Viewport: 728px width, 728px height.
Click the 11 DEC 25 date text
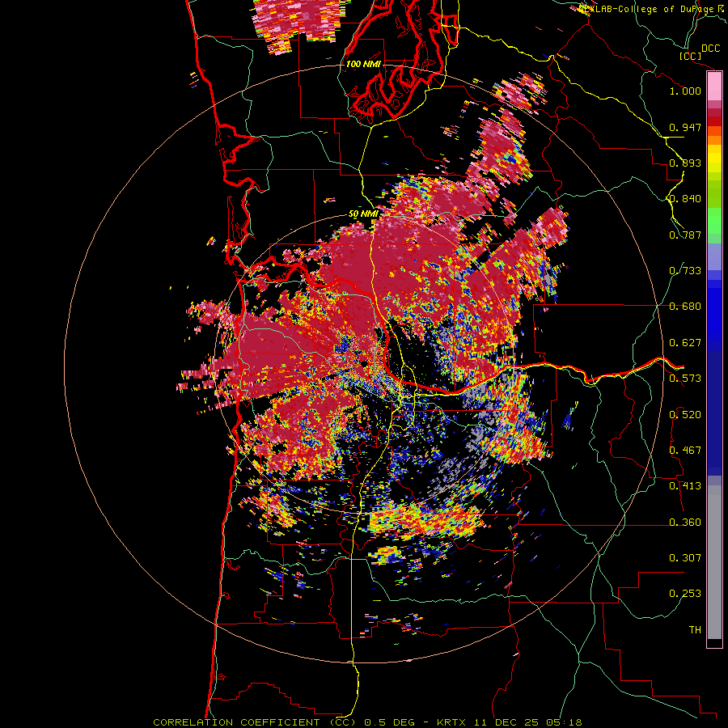(x=507, y=722)
